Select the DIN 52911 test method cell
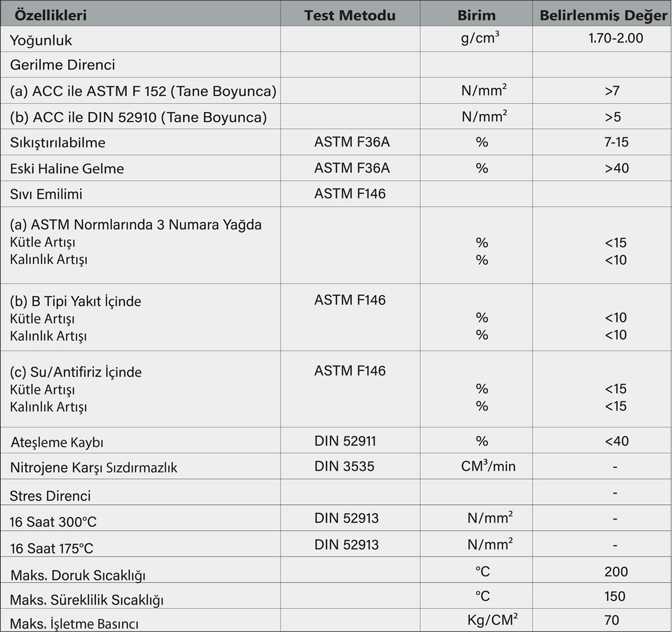 (345, 441)
